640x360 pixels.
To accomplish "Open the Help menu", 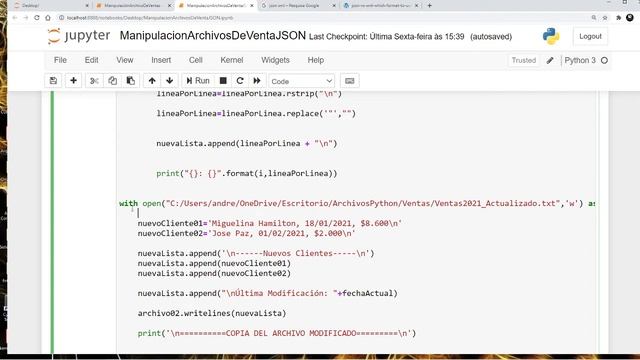I will coord(316,60).
